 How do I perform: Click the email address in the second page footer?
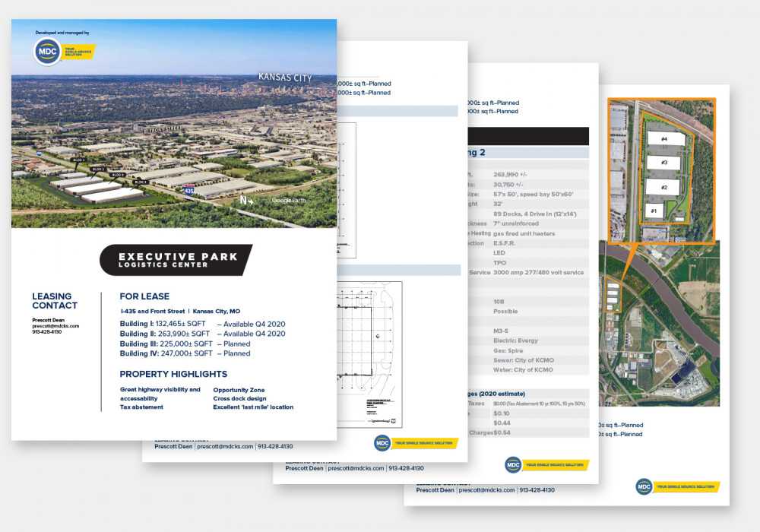tap(225, 447)
